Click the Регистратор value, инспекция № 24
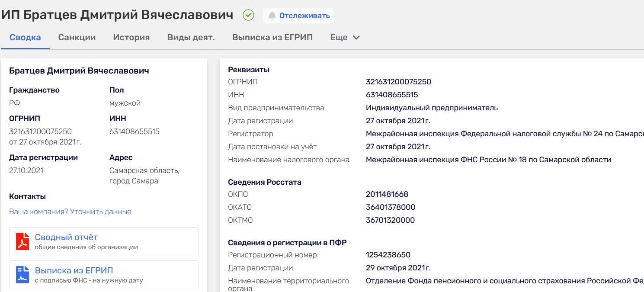644x292 pixels. coord(505,134)
